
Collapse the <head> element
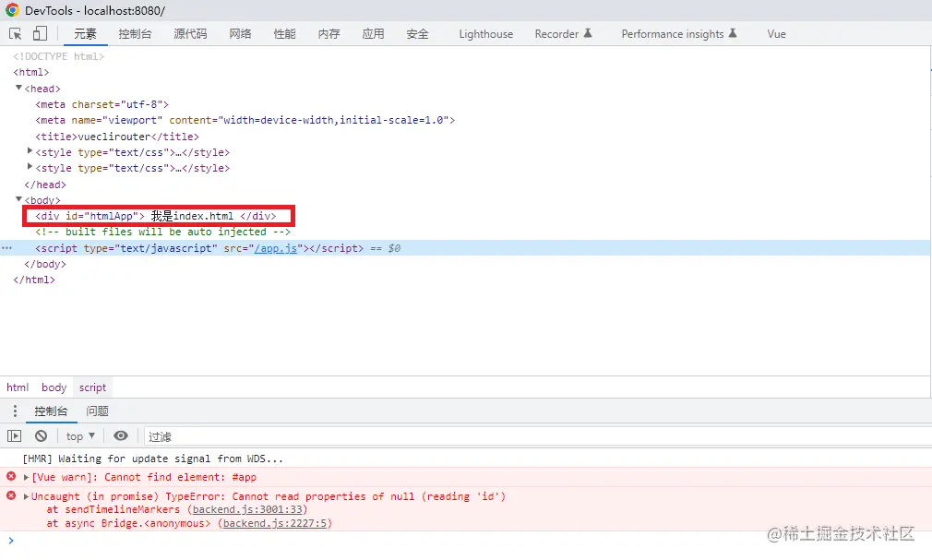(18, 88)
